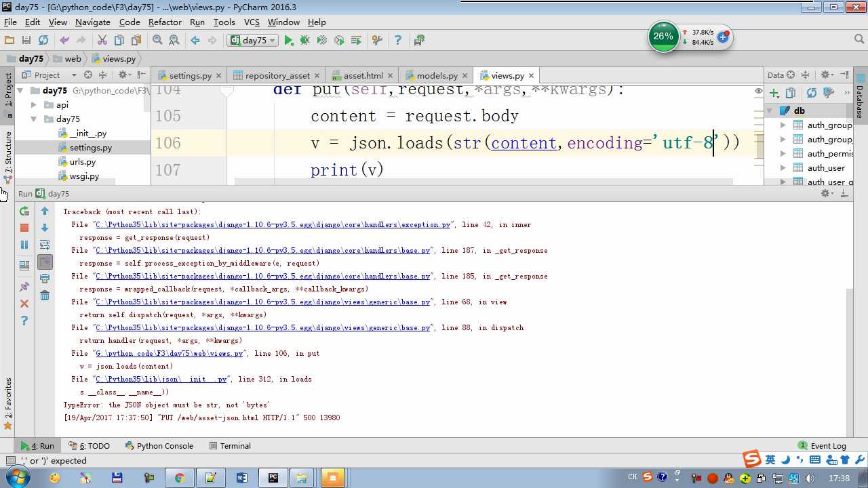Toggle soft-wrap in Run console
Screen dimensions: 868x488
click(x=45, y=245)
